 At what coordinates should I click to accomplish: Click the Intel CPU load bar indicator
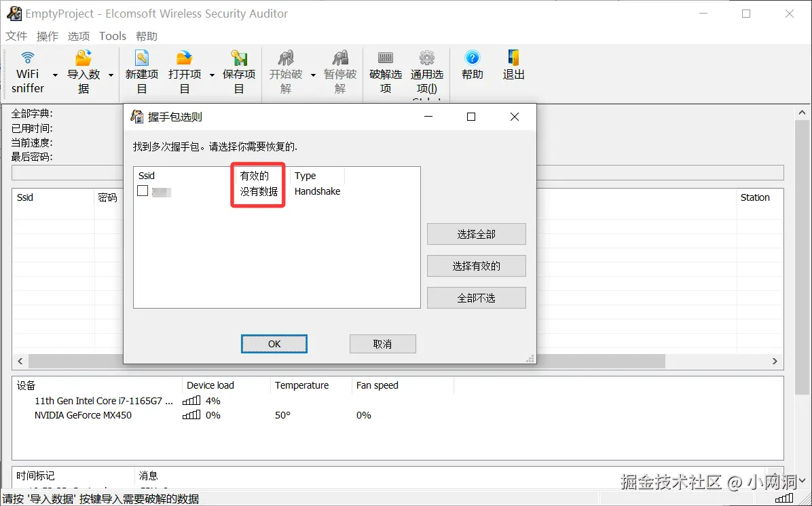point(191,401)
